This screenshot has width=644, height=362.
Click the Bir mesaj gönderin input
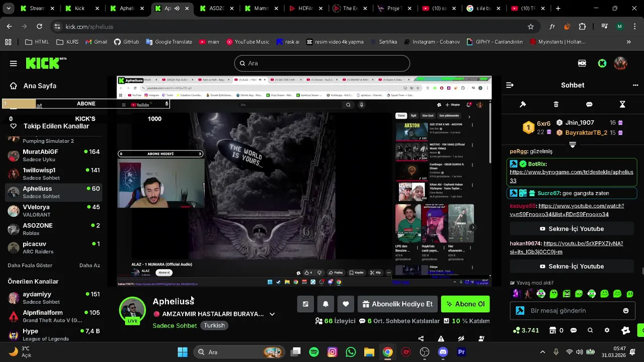[x=572, y=311]
